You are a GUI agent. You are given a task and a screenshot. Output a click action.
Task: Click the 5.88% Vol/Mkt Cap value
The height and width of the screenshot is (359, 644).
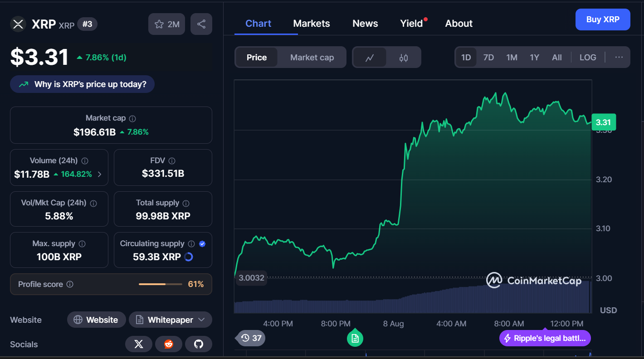click(59, 216)
